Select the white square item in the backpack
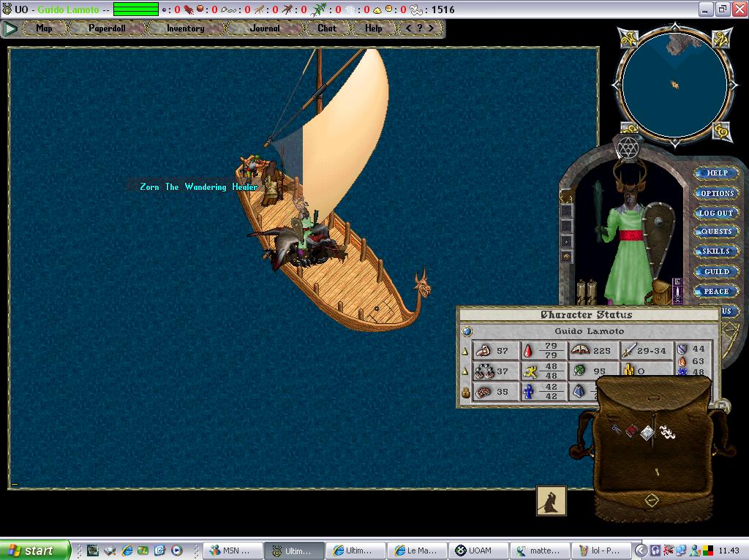 point(647,433)
